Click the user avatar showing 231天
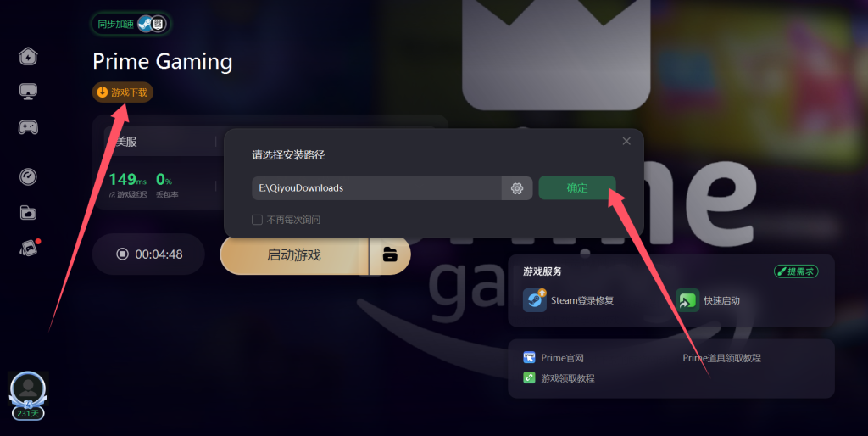 point(28,395)
